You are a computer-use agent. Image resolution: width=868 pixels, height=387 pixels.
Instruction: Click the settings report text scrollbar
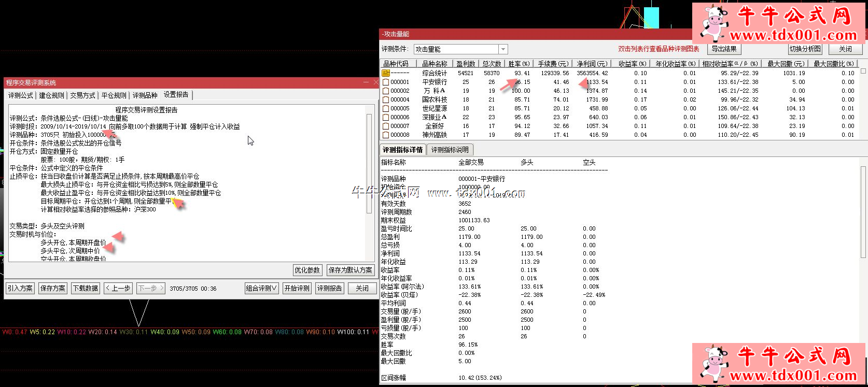369,163
